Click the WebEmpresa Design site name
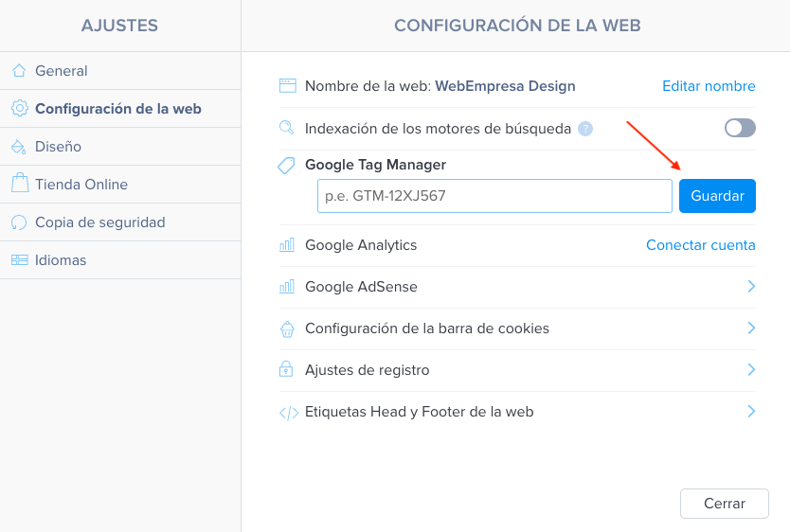This screenshot has width=790, height=532. [505, 86]
